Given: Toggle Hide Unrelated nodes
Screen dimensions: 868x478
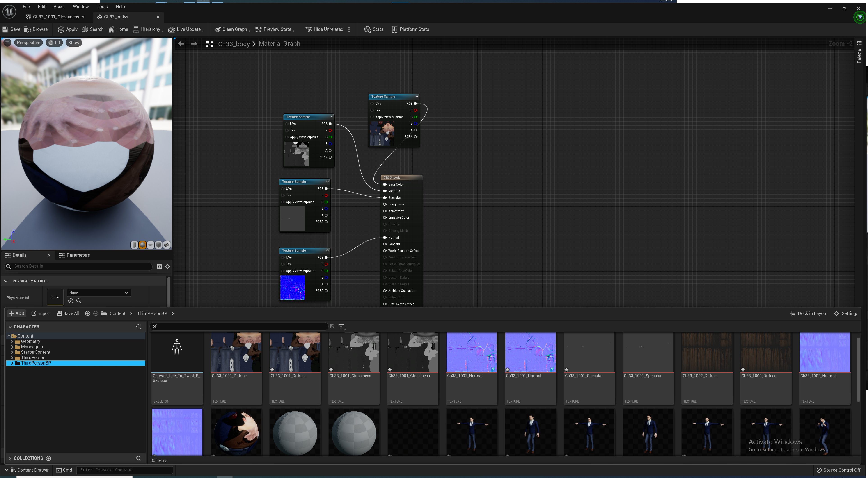Looking at the screenshot, I should pyautogui.click(x=324, y=29).
